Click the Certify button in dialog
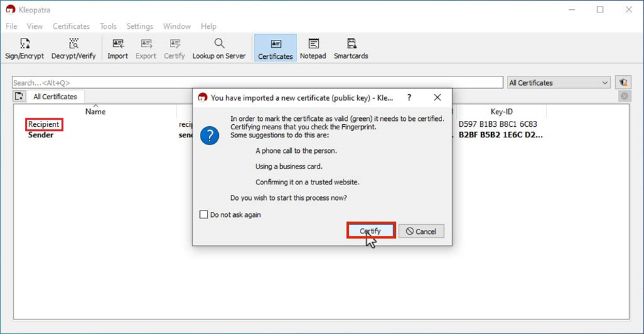The height and width of the screenshot is (334, 644). pos(371,231)
